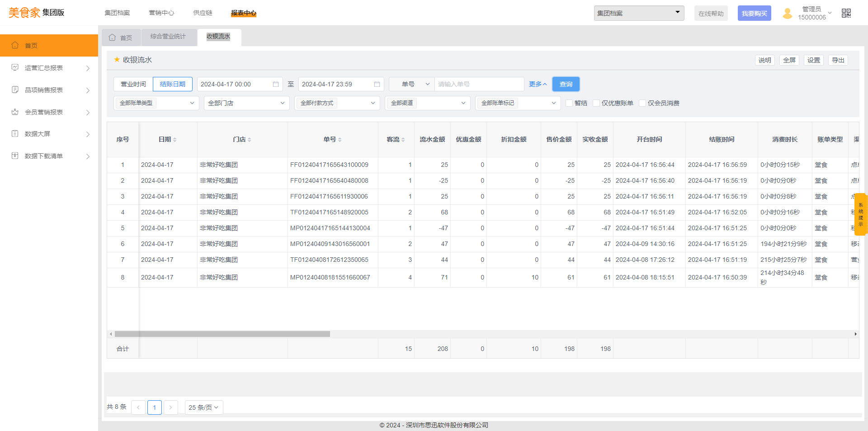Open 首页 in the sidebar

click(x=49, y=45)
